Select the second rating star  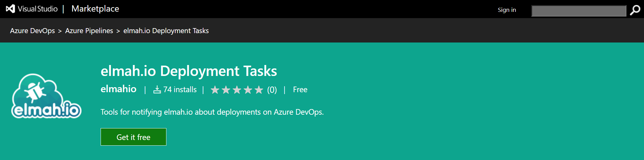[x=226, y=90]
